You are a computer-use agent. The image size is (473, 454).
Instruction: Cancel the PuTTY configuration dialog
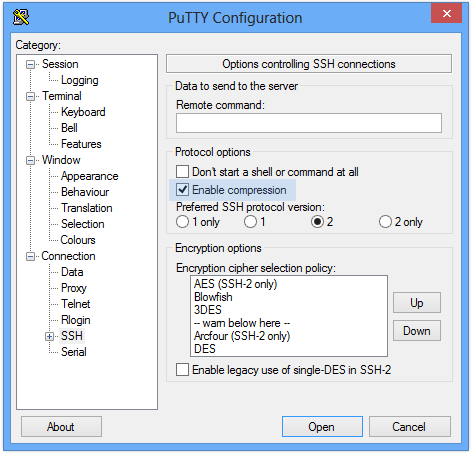409,427
